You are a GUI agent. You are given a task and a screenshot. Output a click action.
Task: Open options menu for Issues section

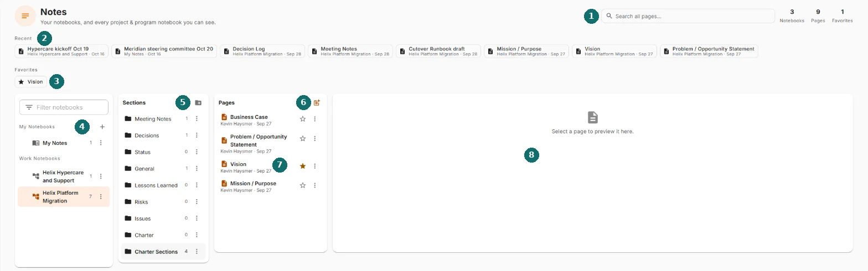pos(197,218)
